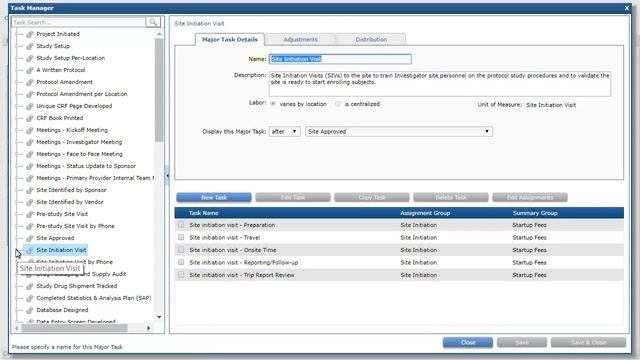Click the icon beside Site Identified by Sponsor
This screenshot has height=360, width=640.
[29, 190]
